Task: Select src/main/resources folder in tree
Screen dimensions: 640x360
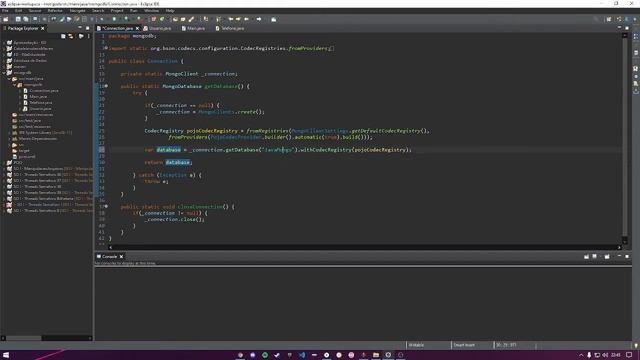Action: pos(36,115)
